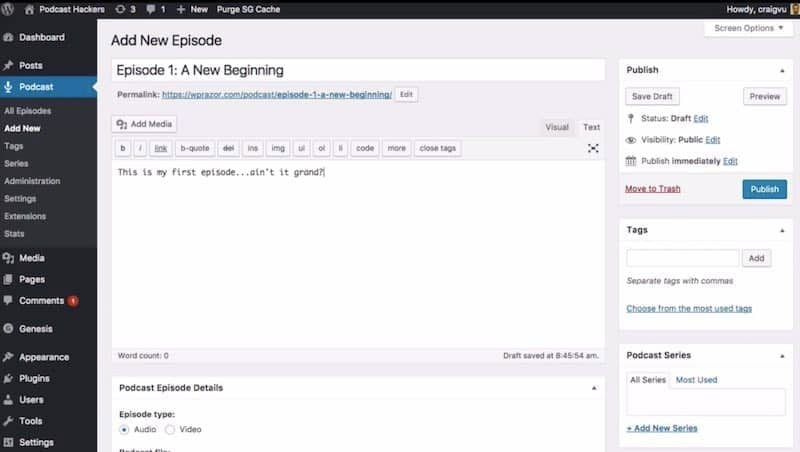Click the Comments sidebar icon
800x452 pixels.
pyautogui.click(x=8, y=300)
